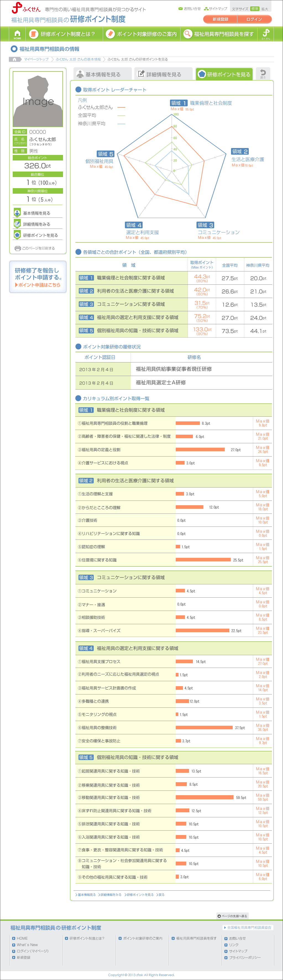Click the pentagon icon beside sidebar 研修ポイントを見る
The height and width of the screenshot is (980, 283).
tap(17, 235)
